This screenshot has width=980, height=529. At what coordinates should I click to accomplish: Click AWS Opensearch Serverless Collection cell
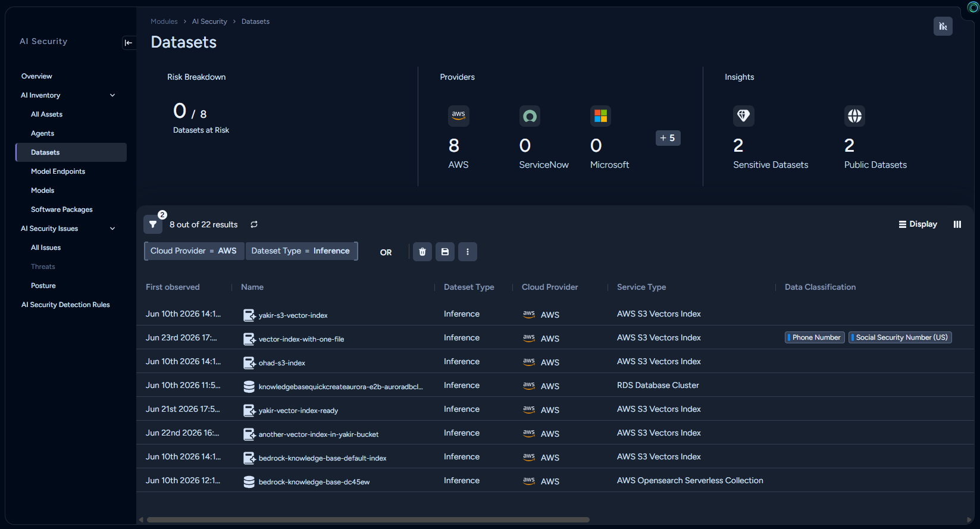point(690,480)
